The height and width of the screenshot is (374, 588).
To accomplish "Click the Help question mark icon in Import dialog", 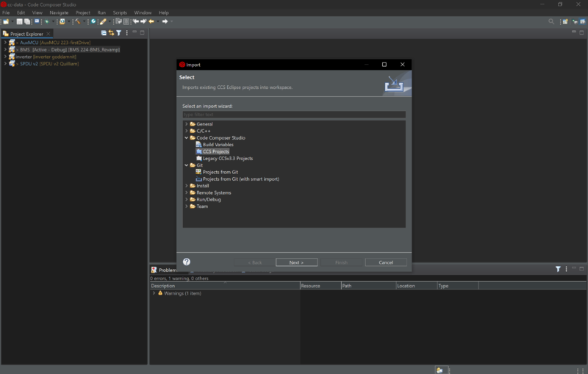I will point(187,262).
